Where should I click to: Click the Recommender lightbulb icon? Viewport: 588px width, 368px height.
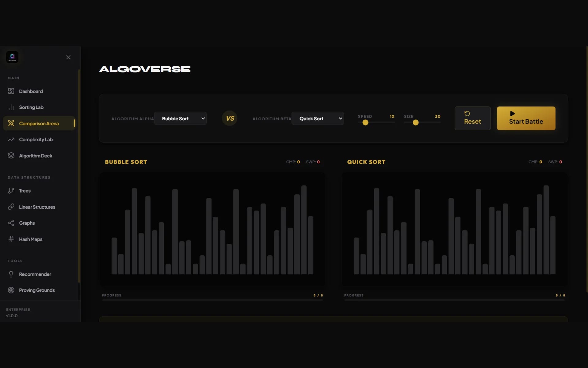pyautogui.click(x=11, y=274)
